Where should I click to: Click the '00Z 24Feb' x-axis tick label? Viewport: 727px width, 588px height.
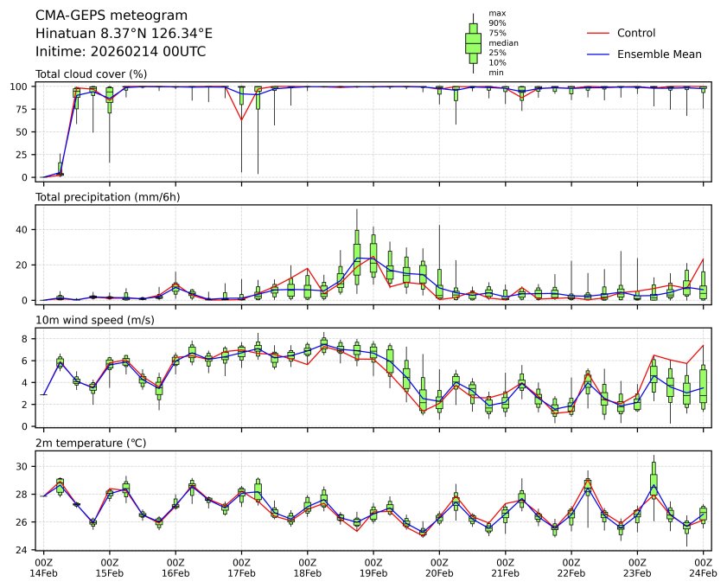(703, 567)
